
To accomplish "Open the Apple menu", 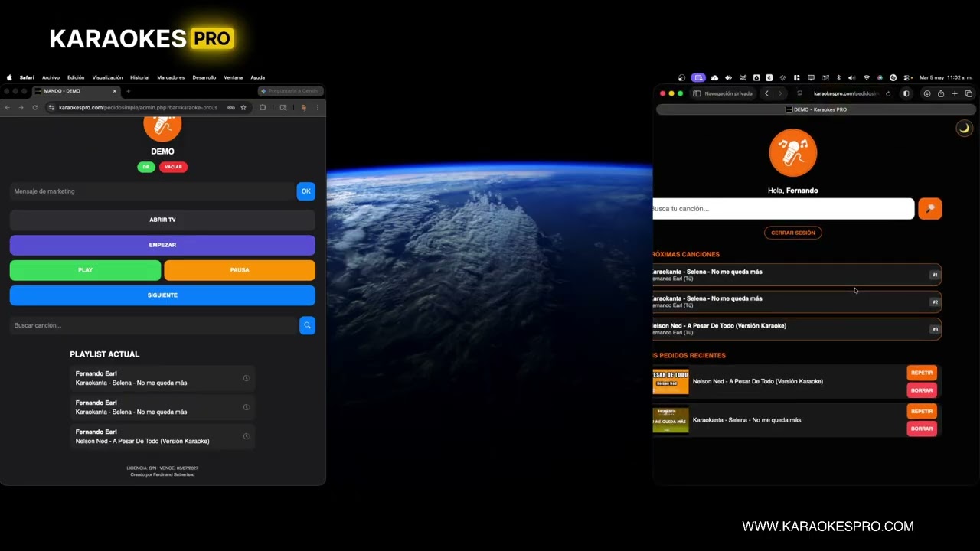I will 9,77.
